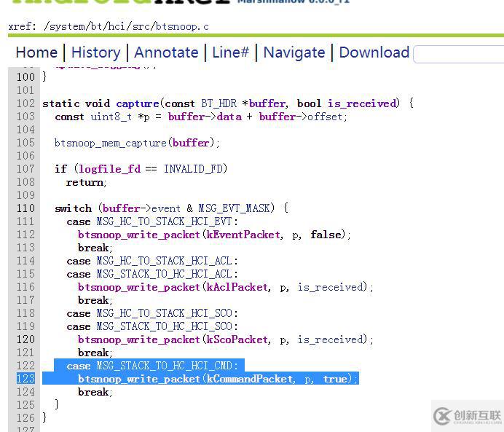Focus the search input field
504x432 pixels.
point(460,54)
